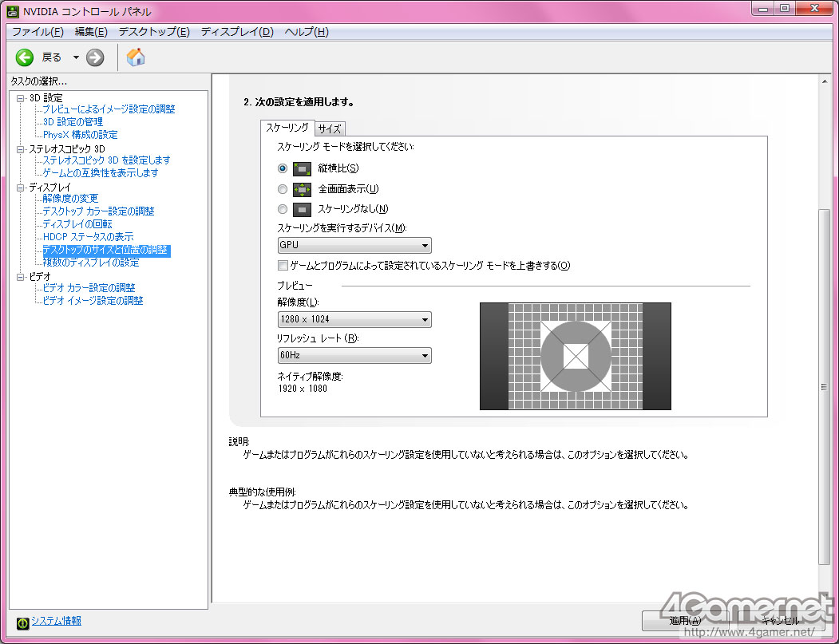The width and height of the screenshot is (839, 644).
Task: Open PhysX 構成の設定
Action: (81, 135)
